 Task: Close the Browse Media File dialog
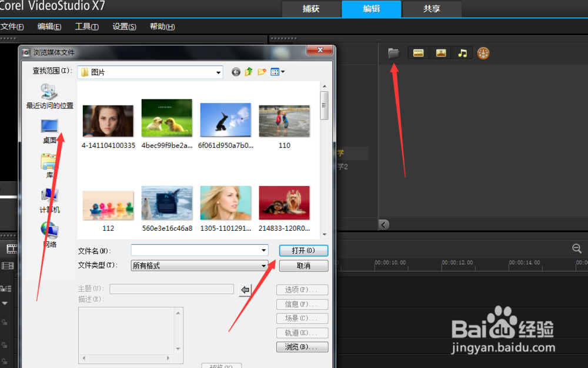pyautogui.click(x=319, y=50)
